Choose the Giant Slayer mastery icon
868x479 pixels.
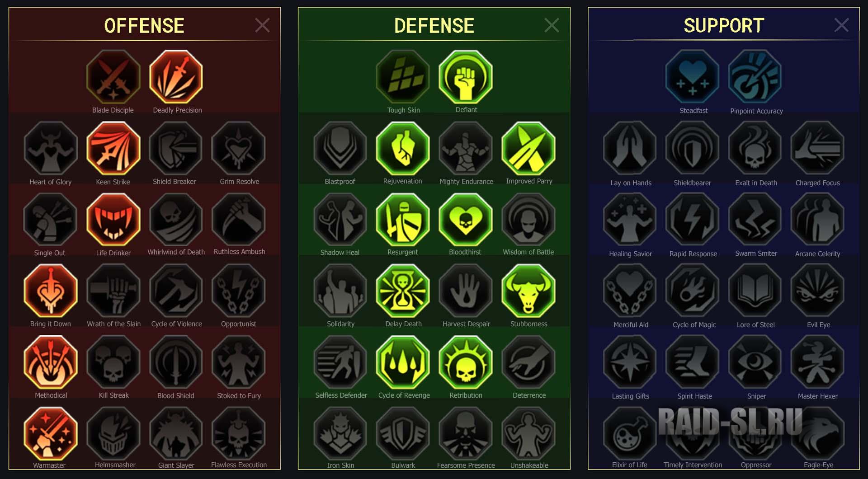(x=176, y=433)
